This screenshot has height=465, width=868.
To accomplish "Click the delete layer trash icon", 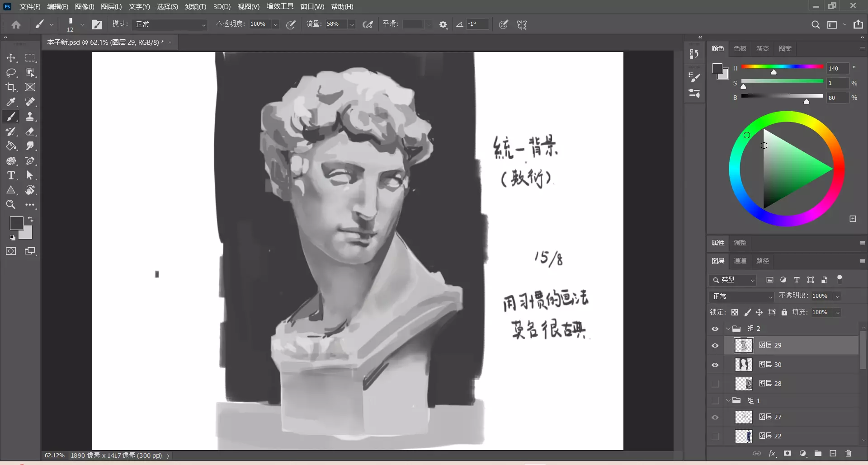I will tap(848, 453).
